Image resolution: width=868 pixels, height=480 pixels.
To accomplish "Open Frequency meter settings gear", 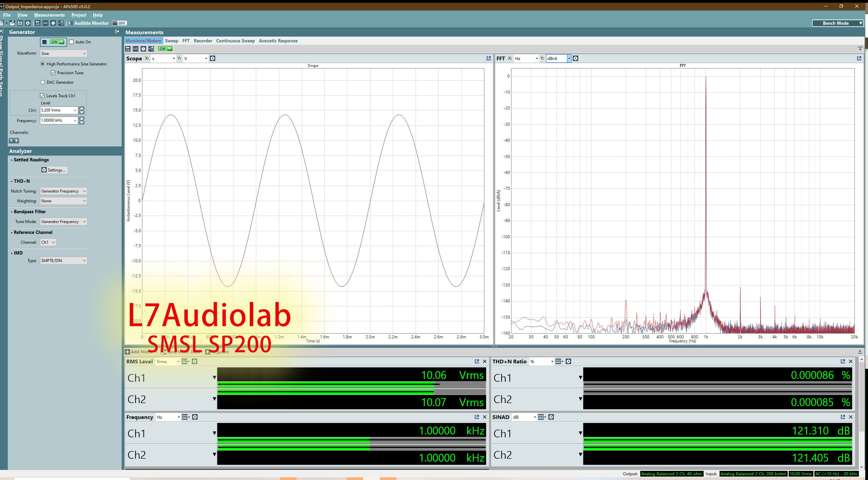I will coord(195,417).
